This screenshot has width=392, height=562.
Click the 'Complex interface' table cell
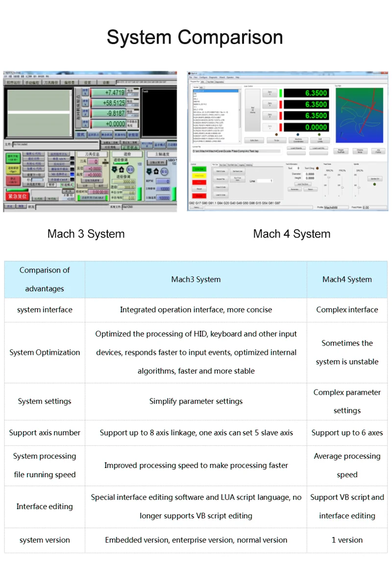click(x=347, y=310)
